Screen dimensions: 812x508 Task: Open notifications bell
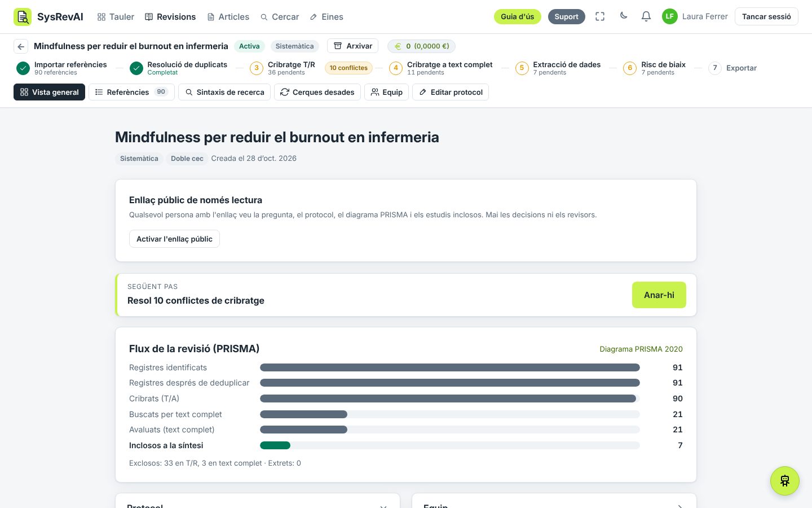coord(646,17)
